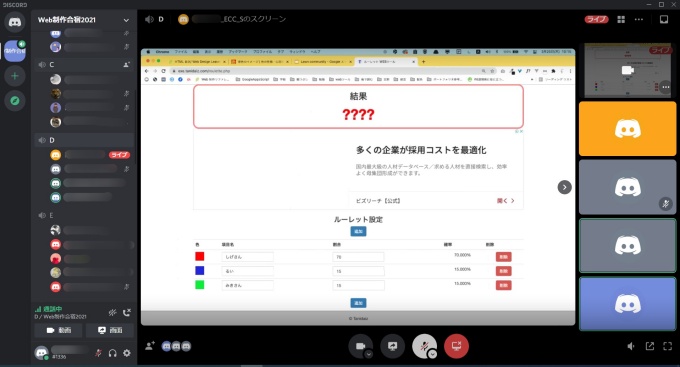Turn on camera in bottom controls
Viewport: 680px width, 367px height.
pyautogui.click(x=360, y=346)
